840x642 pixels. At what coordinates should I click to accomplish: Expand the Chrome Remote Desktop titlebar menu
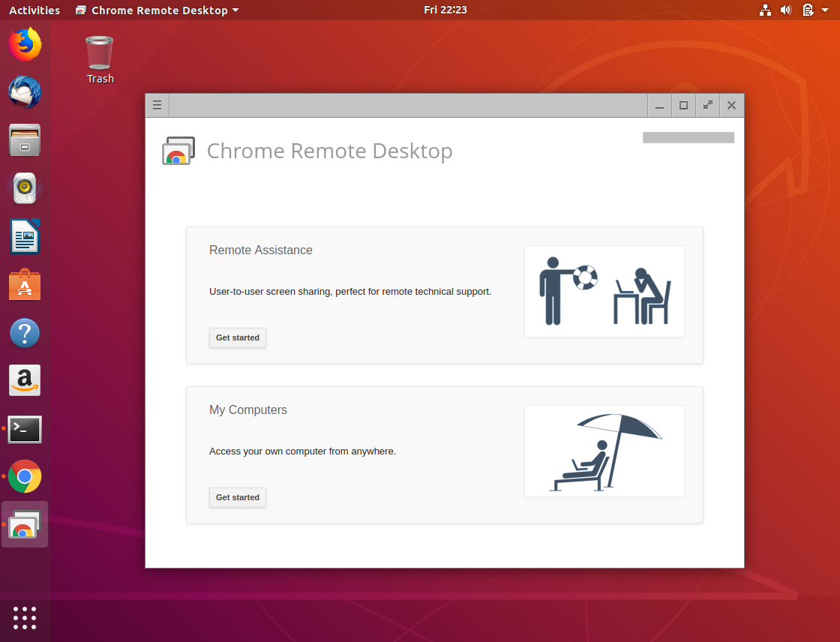click(157, 10)
